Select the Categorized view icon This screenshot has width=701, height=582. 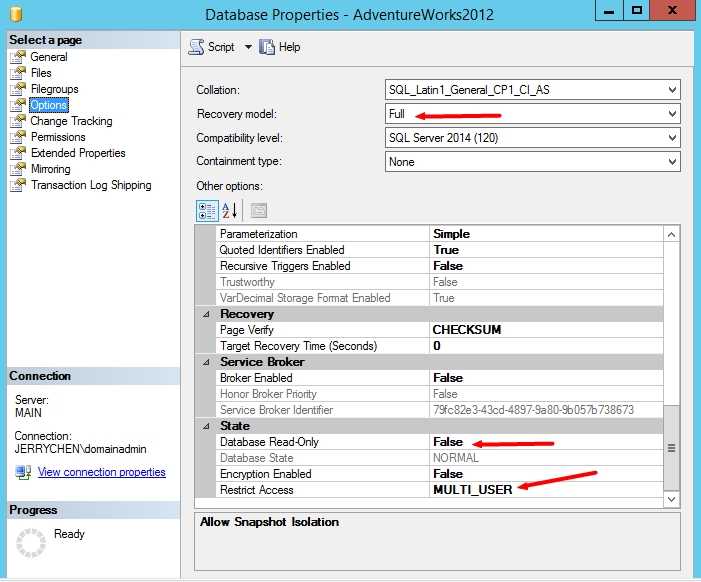click(x=207, y=211)
